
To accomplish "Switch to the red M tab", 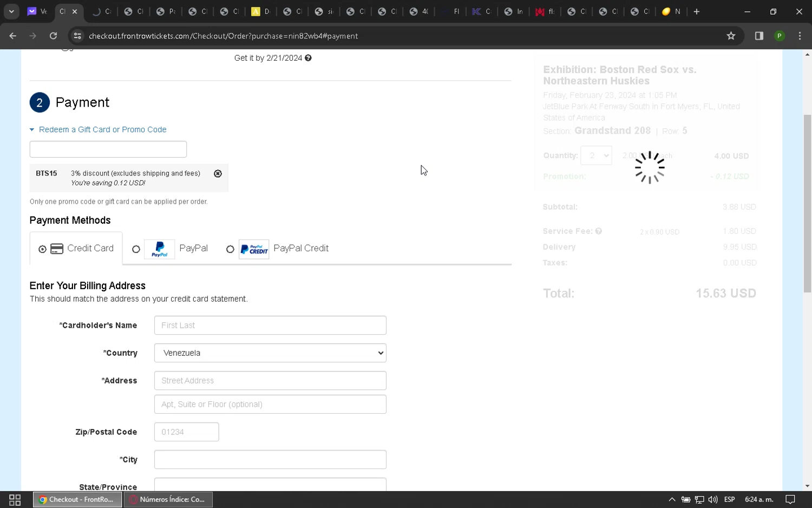I will click(545, 11).
